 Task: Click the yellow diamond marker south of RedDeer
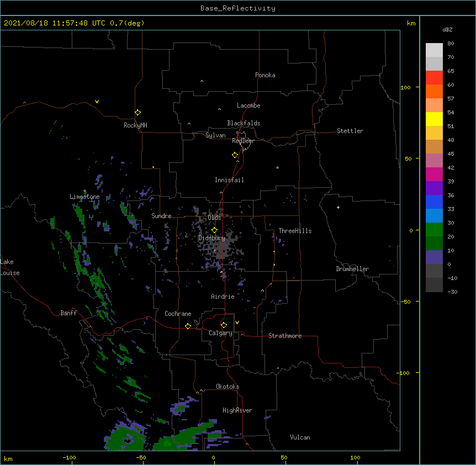235,155
